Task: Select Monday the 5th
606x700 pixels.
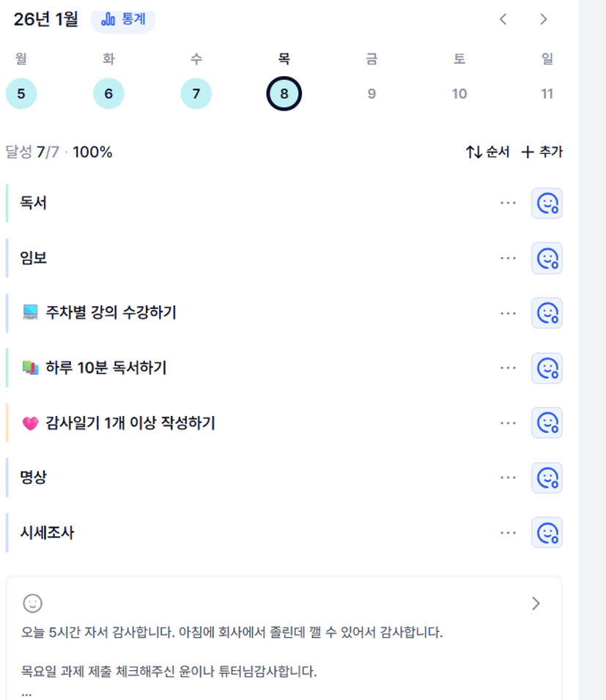Action: [21, 94]
